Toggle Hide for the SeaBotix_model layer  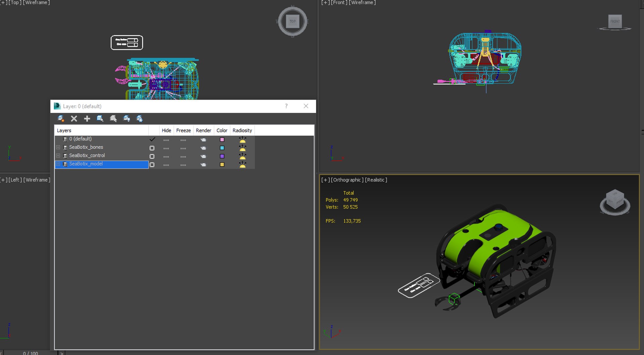(166, 165)
